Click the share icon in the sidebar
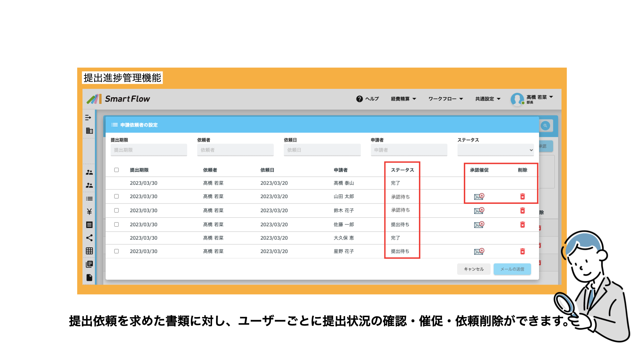 (89, 238)
